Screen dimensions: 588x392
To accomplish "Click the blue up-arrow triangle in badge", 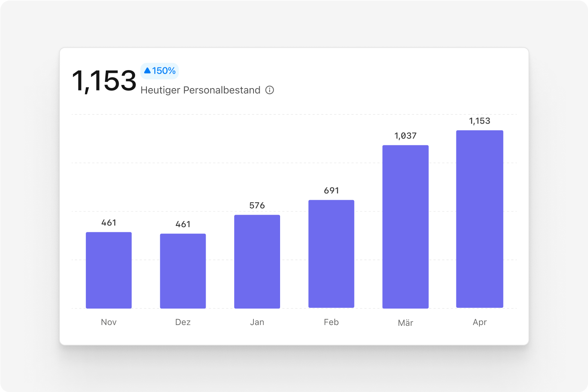I will (x=147, y=70).
